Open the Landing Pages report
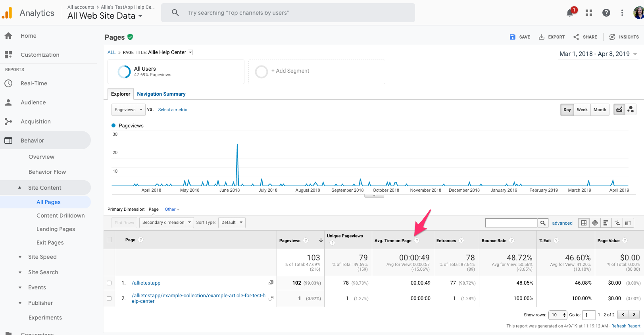This screenshot has width=644, height=335. [x=56, y=229]
